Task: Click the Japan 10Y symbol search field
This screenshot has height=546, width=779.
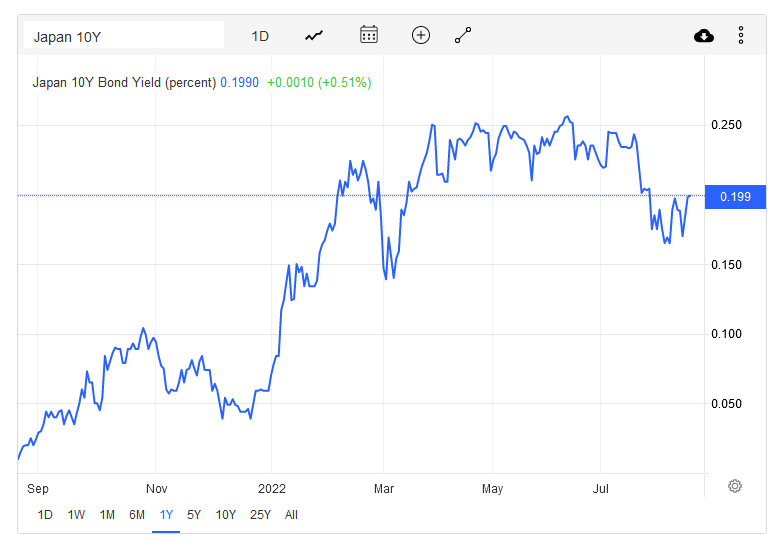Action: (x=124, y=36)
